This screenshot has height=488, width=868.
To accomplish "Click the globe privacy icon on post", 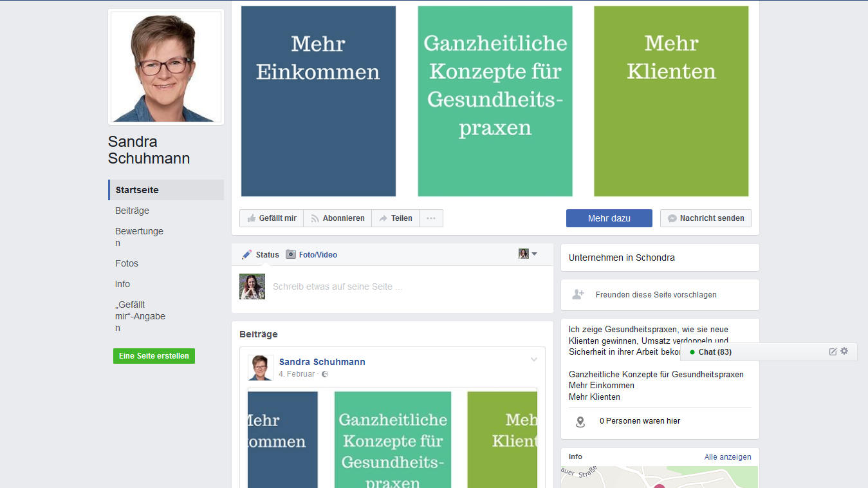I will point(325,374).
